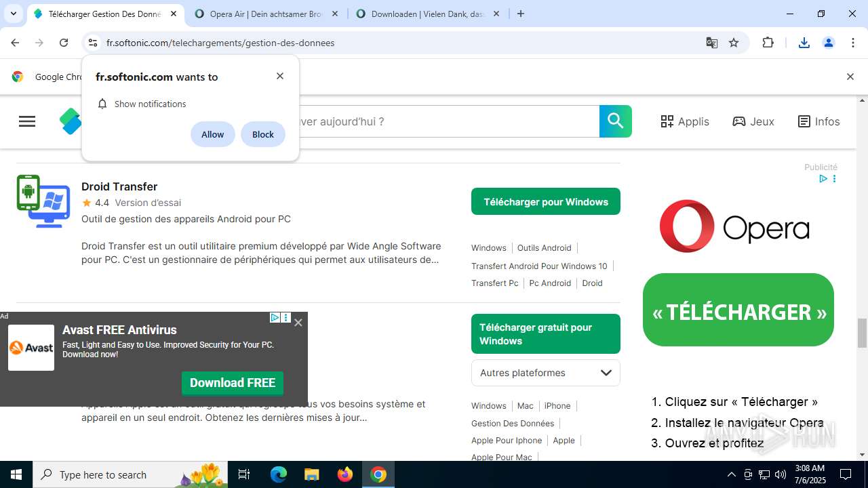Close the Opera Air tab
This screenshot has width=868, height=488.
[335, 14]
